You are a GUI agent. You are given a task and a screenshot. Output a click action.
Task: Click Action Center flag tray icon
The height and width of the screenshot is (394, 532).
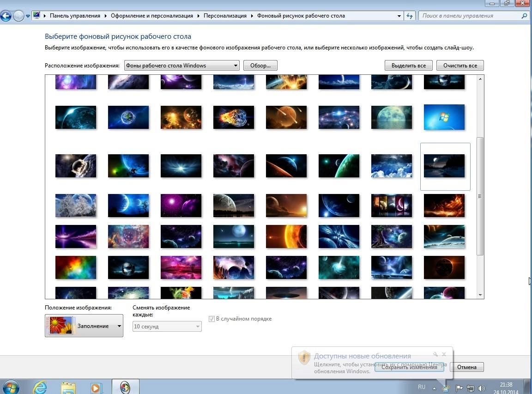coord(459,388)
